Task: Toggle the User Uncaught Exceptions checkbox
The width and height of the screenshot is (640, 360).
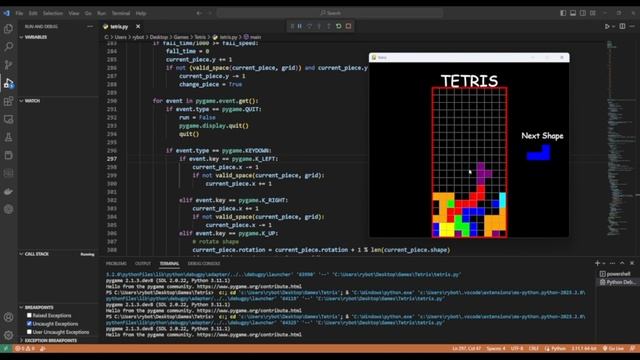Action: (x=29, y=332)
